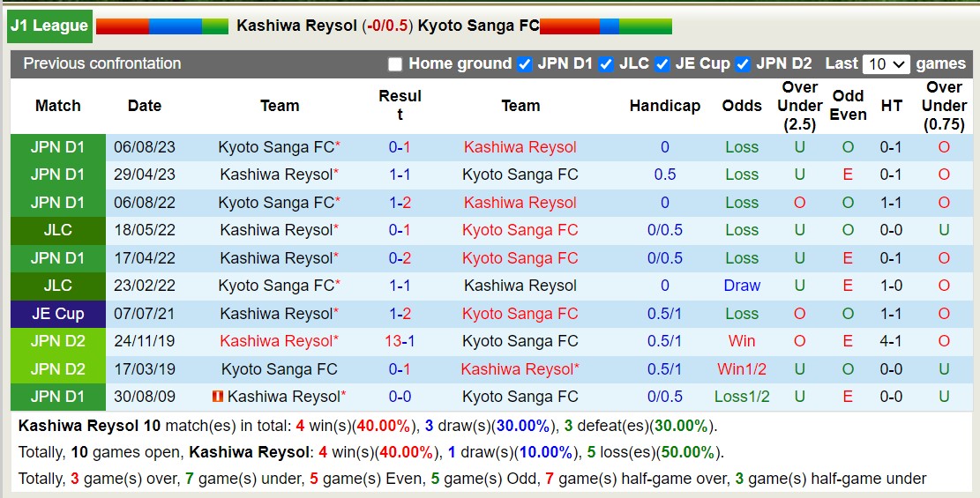The image size is (980, 498).
Task: Click the Win1/2 odds result
Action: point(742,369)
